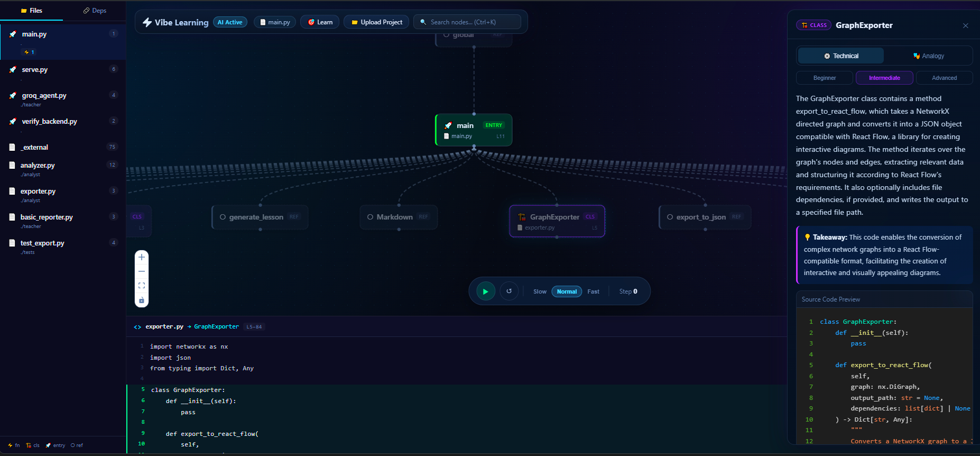
Task: Close the GraphExporter detail panel
Action: [x=966, y=25]
